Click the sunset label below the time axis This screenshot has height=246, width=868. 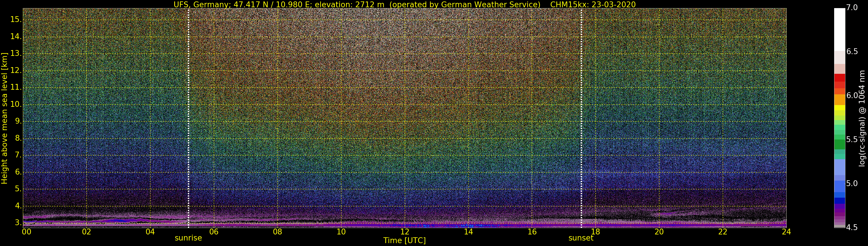click(581, 238)
